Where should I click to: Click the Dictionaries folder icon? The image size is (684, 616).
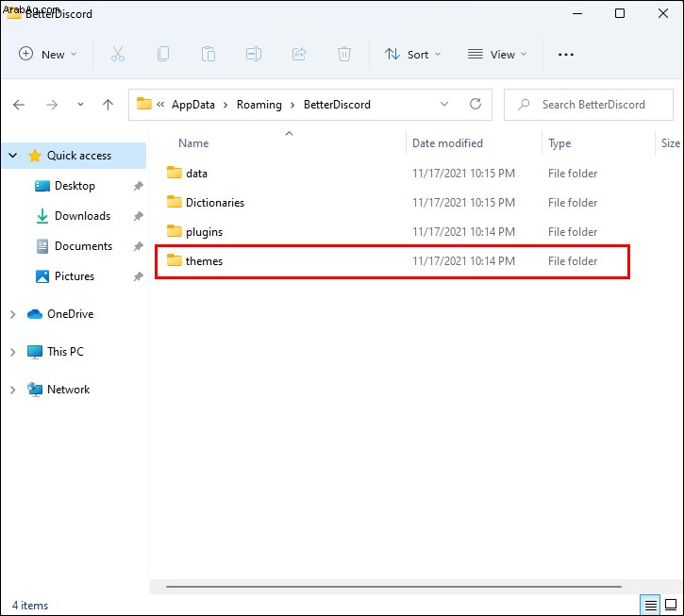pos(174,202)
